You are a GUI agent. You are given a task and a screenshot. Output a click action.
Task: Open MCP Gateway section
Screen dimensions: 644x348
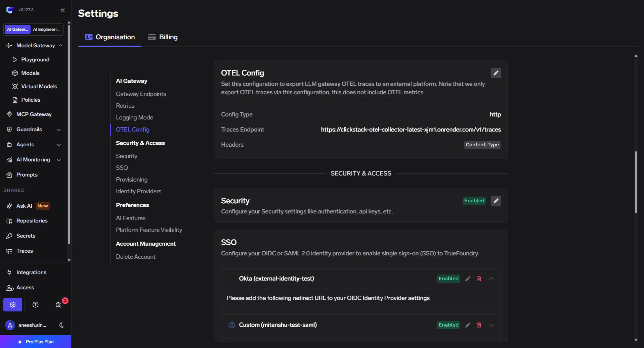34,114
